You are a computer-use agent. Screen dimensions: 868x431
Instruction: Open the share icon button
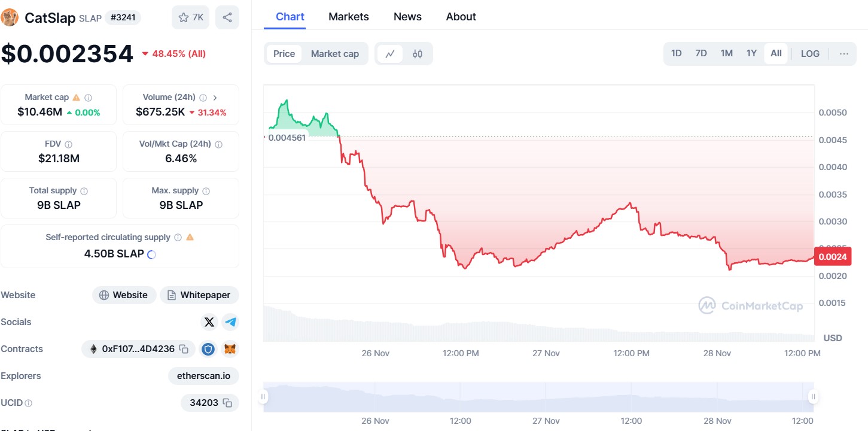[227, 17]
